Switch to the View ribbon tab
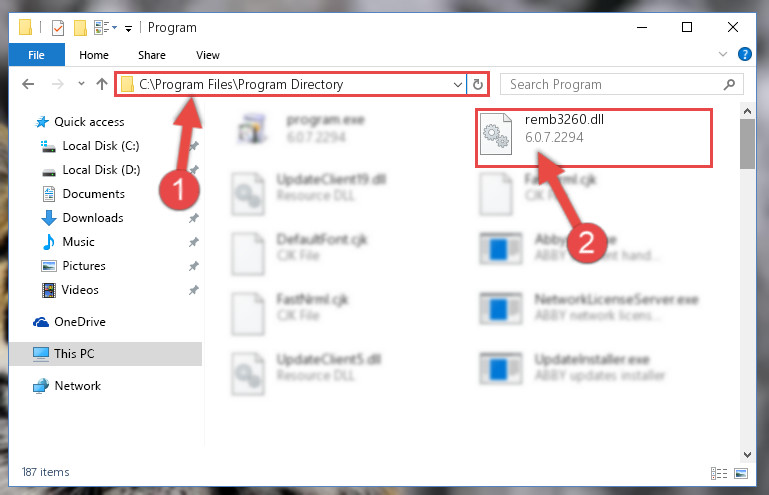Image resolution: width=769 pixels, height=495 pixels. [207, 55]
